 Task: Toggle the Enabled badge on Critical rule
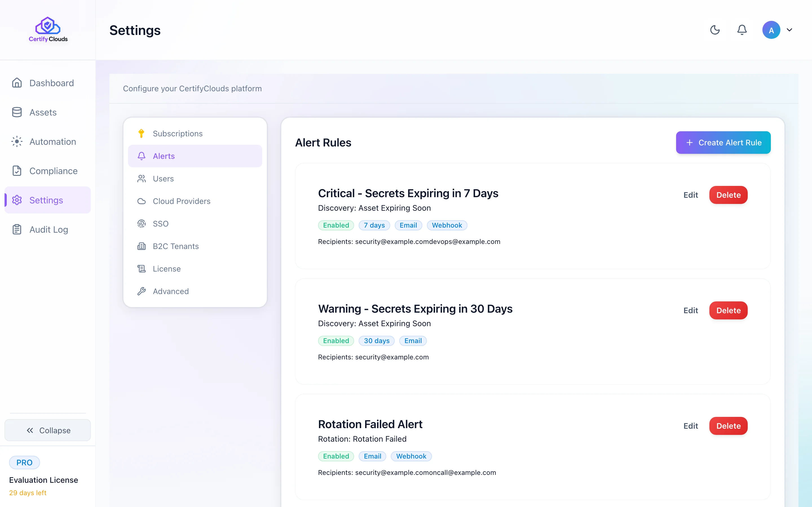point(336,225)
